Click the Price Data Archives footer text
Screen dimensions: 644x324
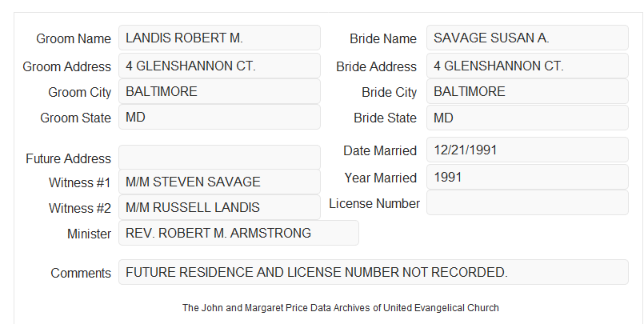[x=341, y=308]
